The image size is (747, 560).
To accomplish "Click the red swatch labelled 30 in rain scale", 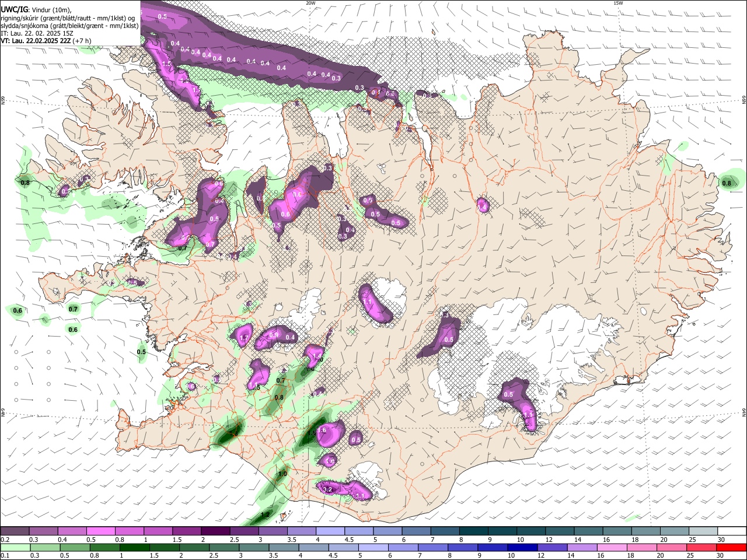I will [x=731, y=547].
